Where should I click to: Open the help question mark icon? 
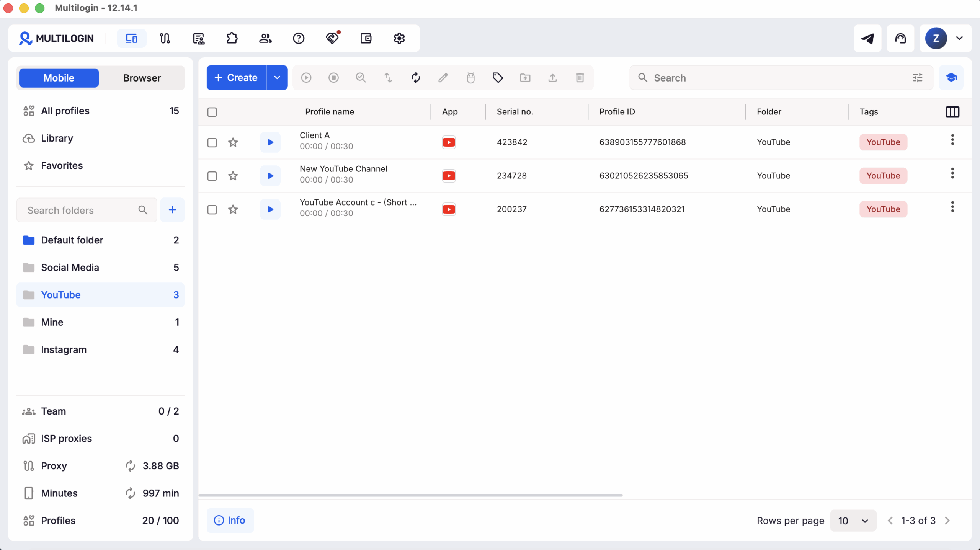(299, 38)
